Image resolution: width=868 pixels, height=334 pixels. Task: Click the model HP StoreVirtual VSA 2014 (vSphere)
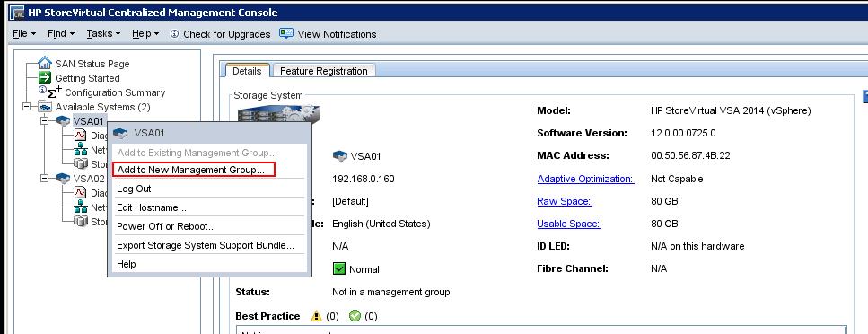[732, 110]
